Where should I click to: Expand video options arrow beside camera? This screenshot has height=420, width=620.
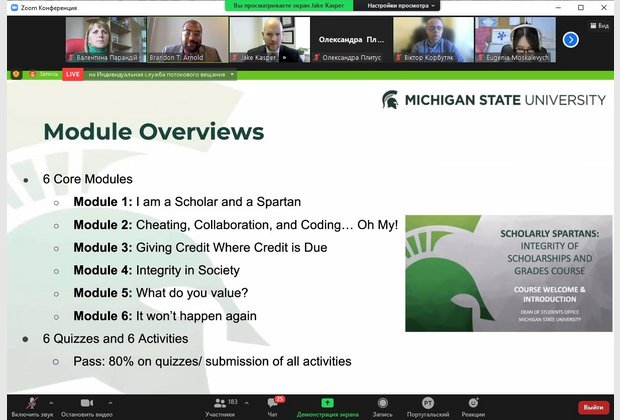[110, 403]
